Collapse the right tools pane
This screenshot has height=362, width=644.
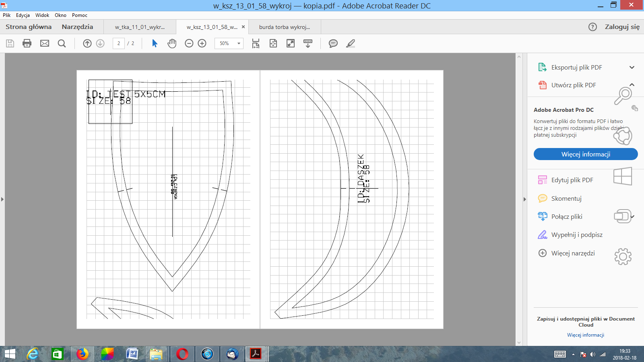coord(524,199)
